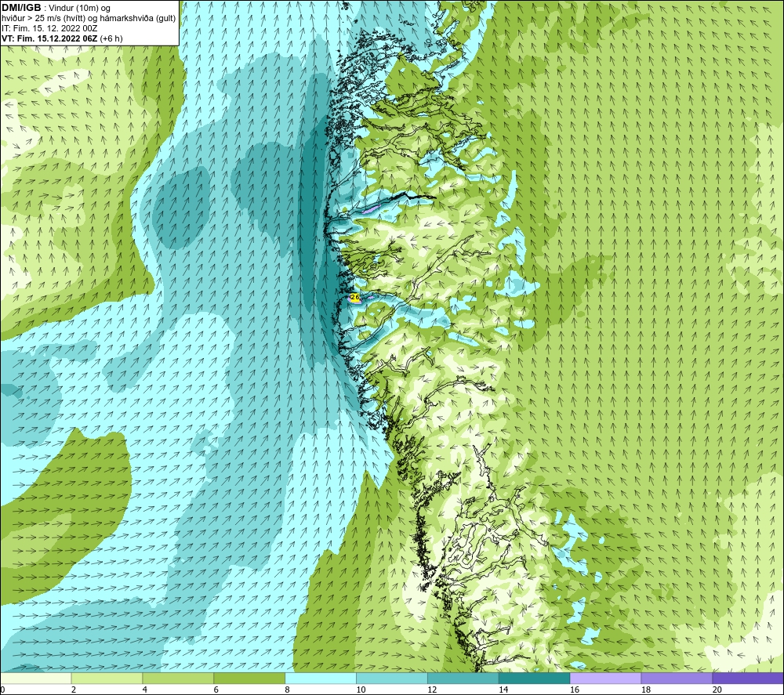The height and width of the screenshot is (695, 784).
Task: Click the '18' colorbar scale label
Action: (x=645, y=690)
